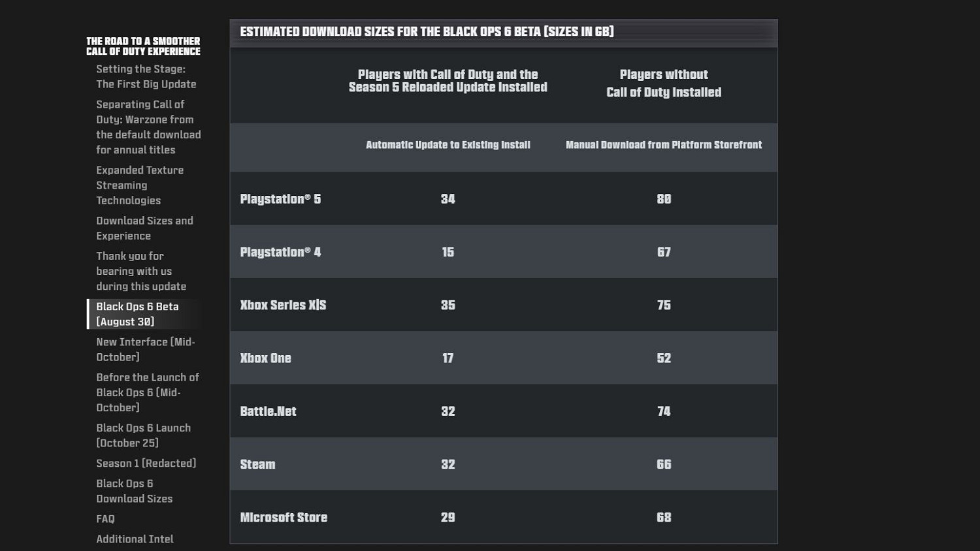Open Black Ops 6 Launch (October 25) link
980x551 pixels.
point(143,435)
